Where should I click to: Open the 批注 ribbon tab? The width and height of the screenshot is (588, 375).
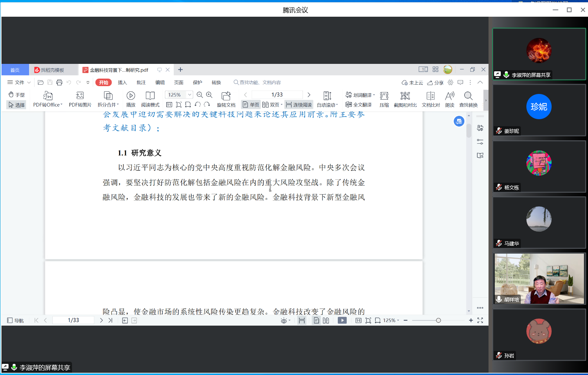coord(141,82)
